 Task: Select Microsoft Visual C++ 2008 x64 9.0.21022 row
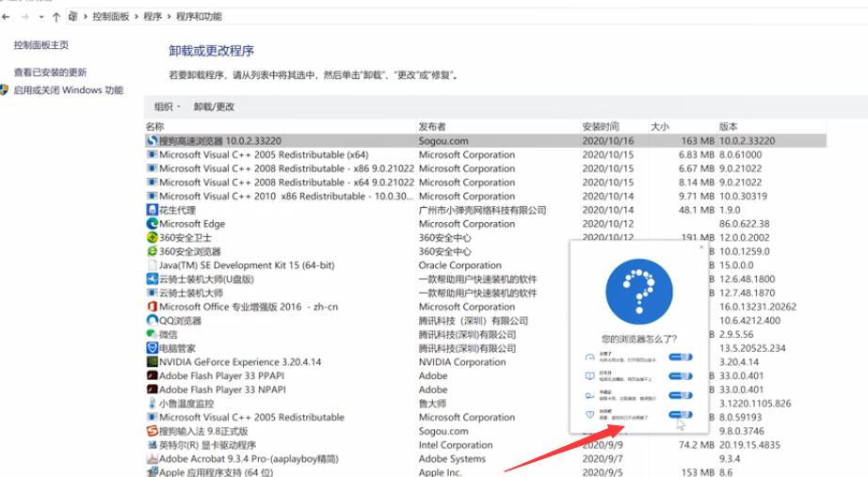[486, 183]
